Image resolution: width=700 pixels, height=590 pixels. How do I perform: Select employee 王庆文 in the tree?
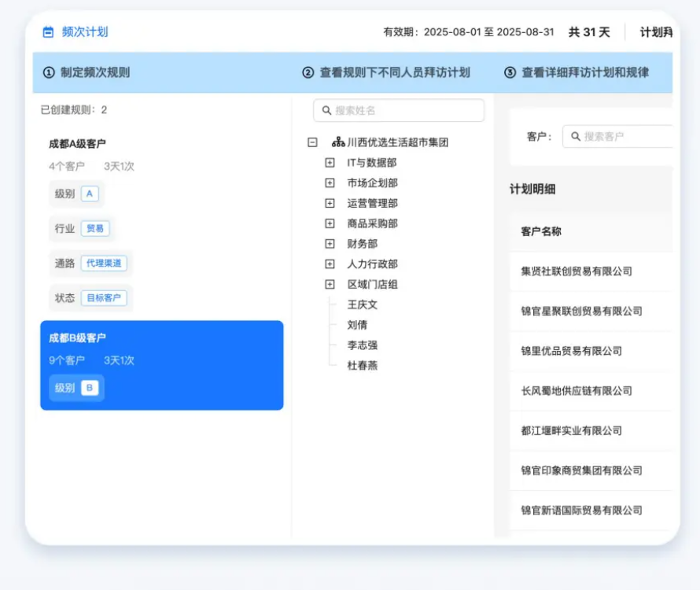[x=362, y=305]
